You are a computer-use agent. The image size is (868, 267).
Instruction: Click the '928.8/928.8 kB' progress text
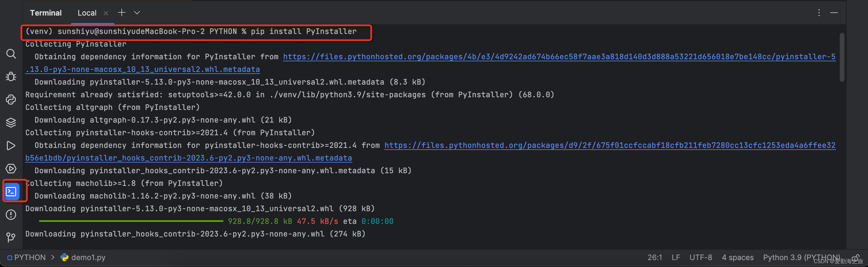point(260,221)
